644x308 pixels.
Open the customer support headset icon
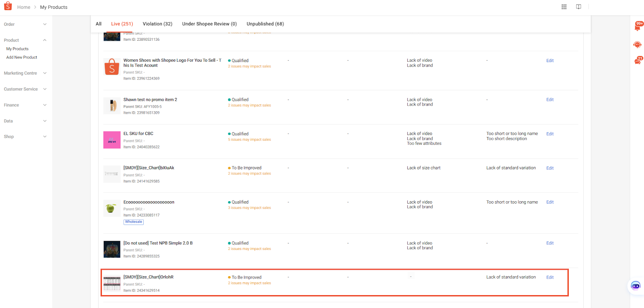(x=637, y=44)
